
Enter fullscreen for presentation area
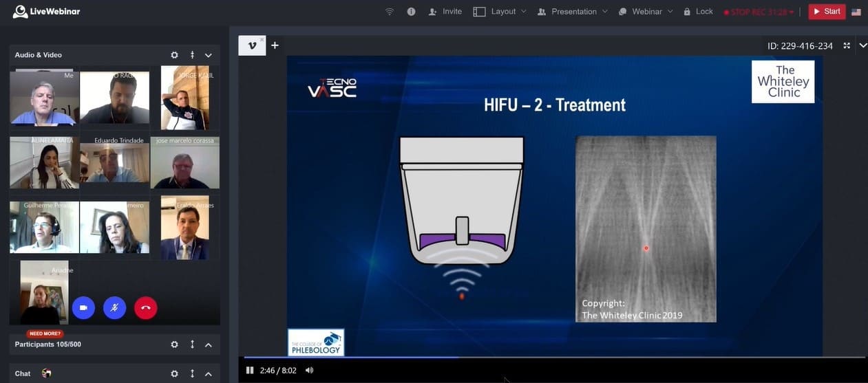[x=847, y=45]
